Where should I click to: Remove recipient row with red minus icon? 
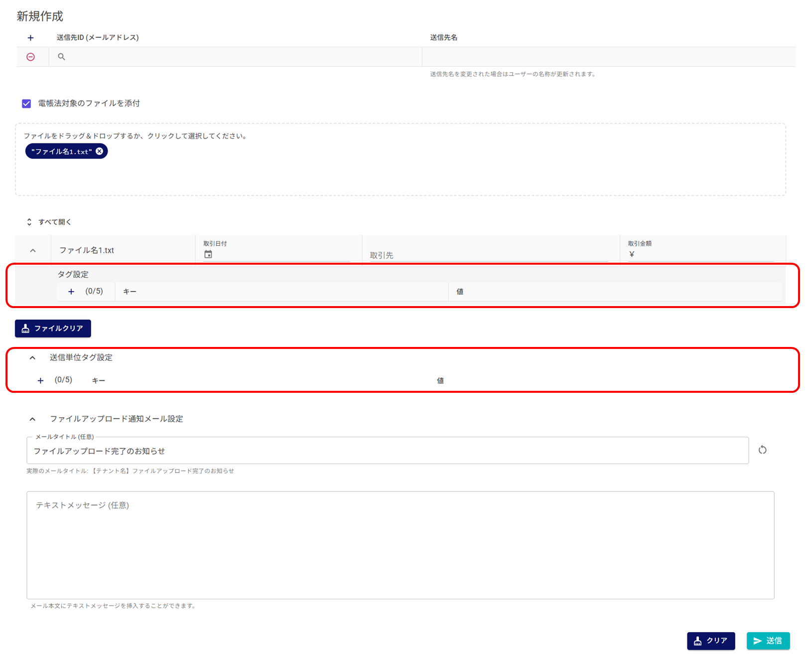click(x=30, y=57)
